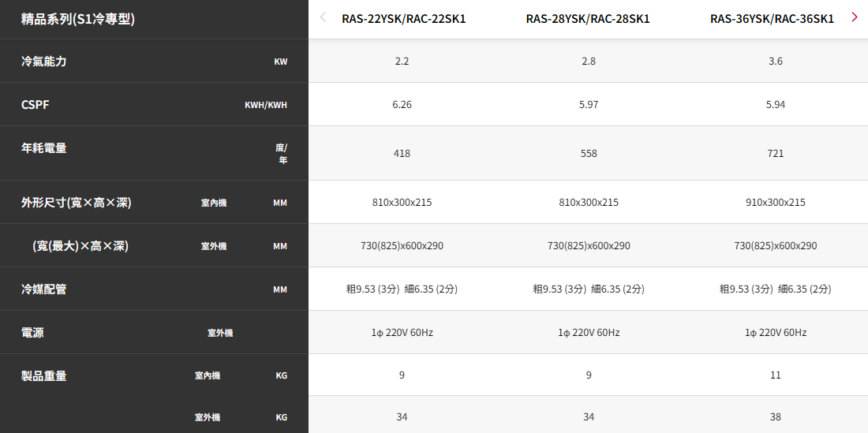Click the 外形尺寸(寬×高×深) label
Screen dimensions: 868x433
76,203
